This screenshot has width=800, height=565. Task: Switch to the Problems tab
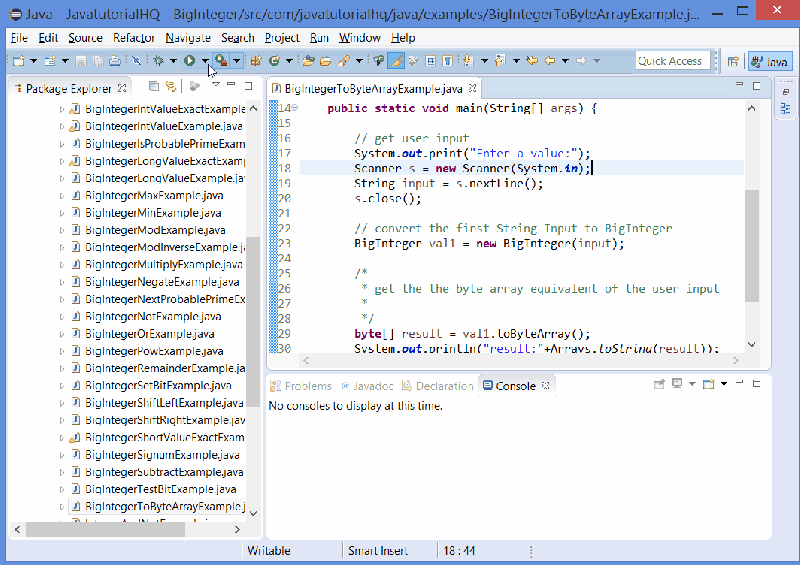301,386
